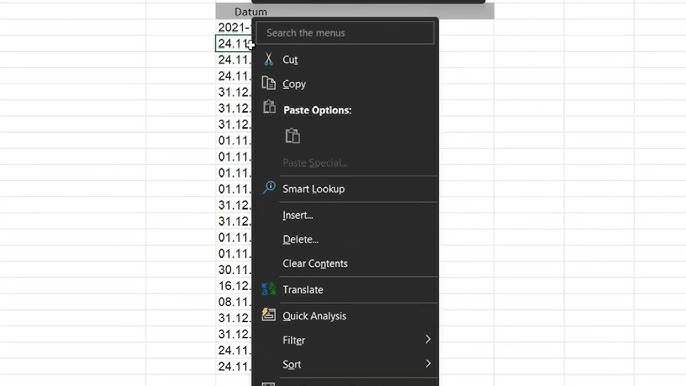Select Delete... from the context menu
Screen dimensions: 686x386
(x=301, y=239)
